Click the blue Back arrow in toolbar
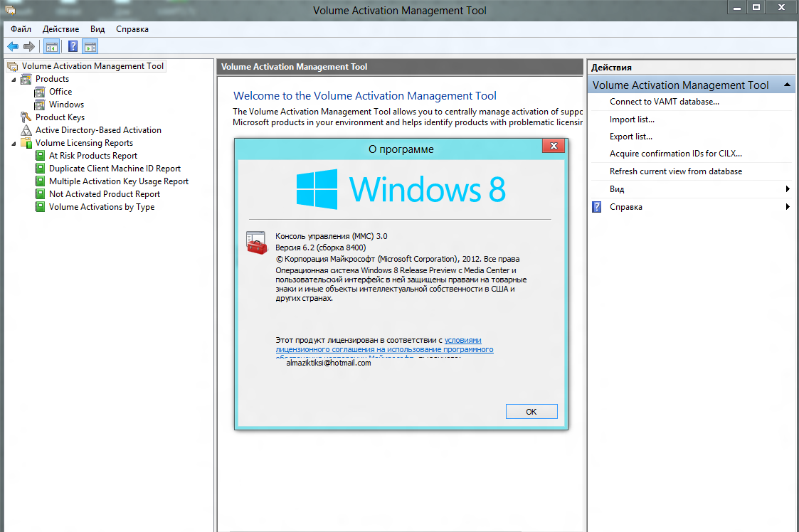 click(x=12, y=47)
